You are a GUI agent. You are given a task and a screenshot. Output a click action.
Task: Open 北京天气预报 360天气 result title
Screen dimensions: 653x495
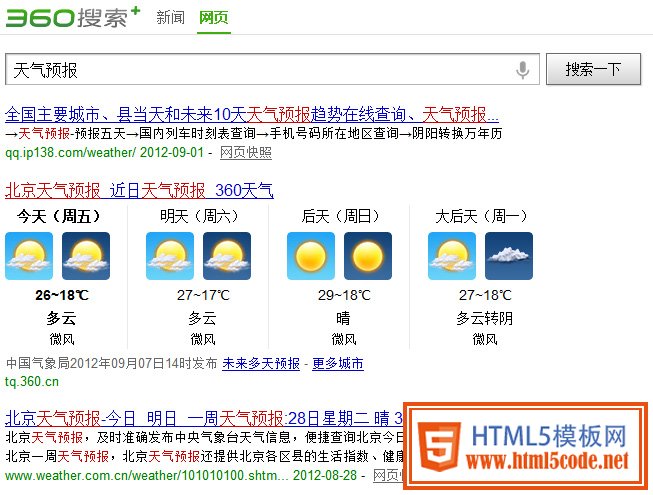[x=139, y=190]
